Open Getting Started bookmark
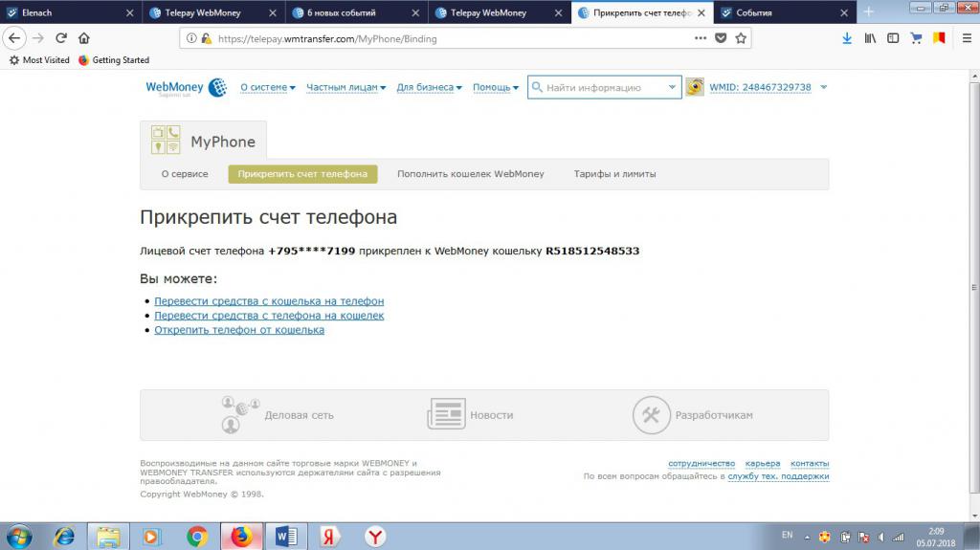The image size is (980, 550). pyautogui.click(x=114, y=60)
